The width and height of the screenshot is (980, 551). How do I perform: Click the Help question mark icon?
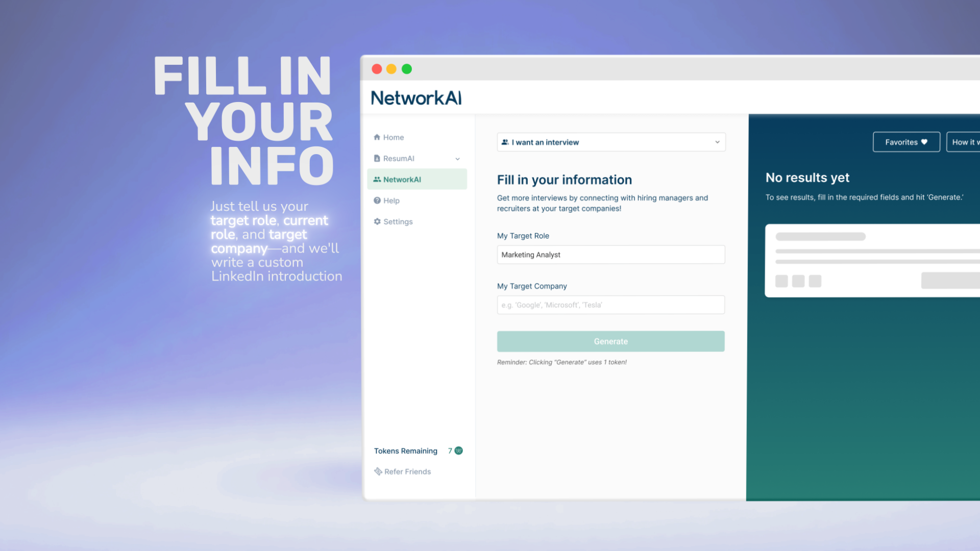[377, 201]
